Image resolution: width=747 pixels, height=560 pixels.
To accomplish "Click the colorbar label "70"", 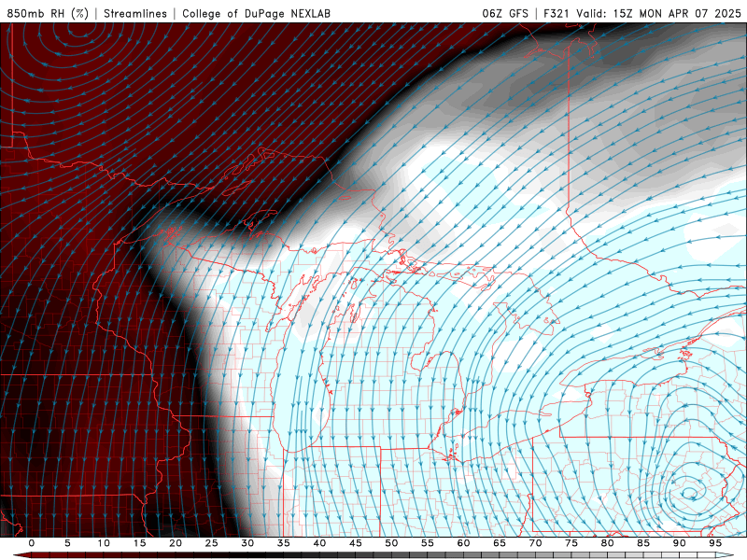I will pyautogui.click(x=535, y=543).
